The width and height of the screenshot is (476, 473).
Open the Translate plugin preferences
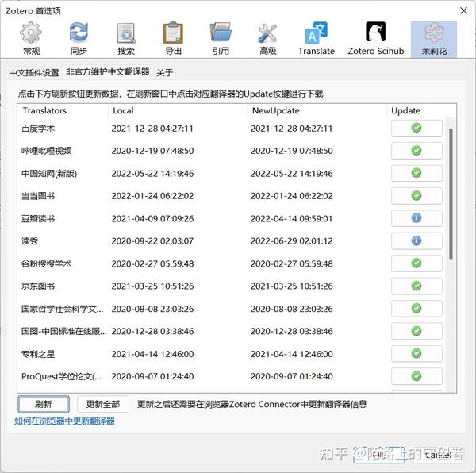point(316,39)
